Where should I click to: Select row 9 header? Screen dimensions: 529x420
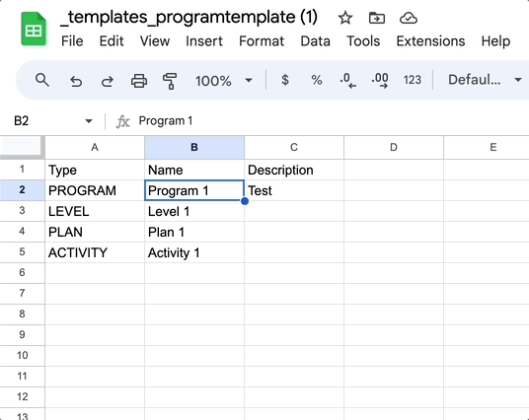(x=23, y=335)
